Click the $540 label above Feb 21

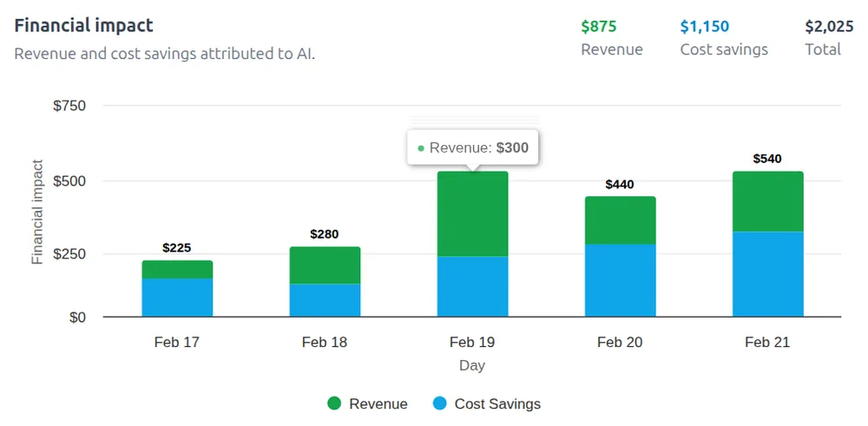(767, 159)
